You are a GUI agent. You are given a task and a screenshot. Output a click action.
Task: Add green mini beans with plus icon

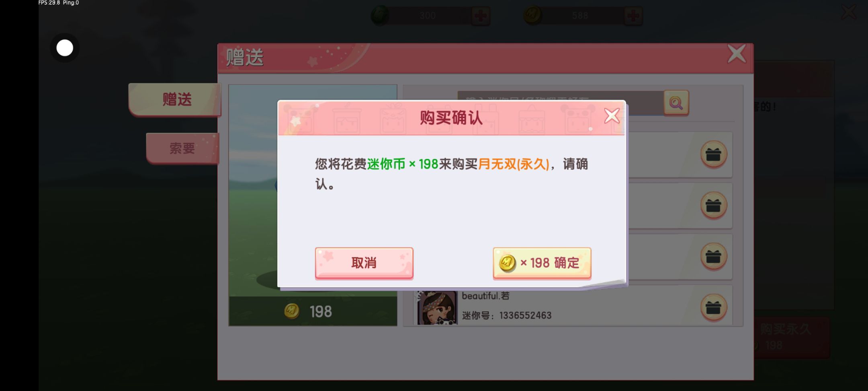[481, 16]
